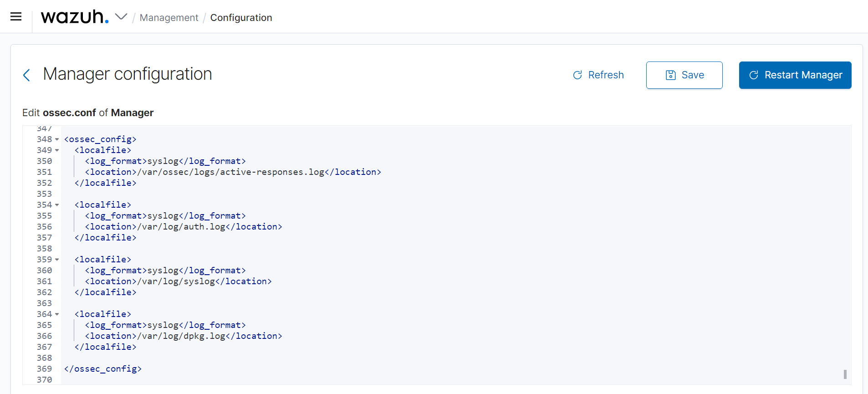Click the /var/log/syslog location line

[x=178, y=281]
